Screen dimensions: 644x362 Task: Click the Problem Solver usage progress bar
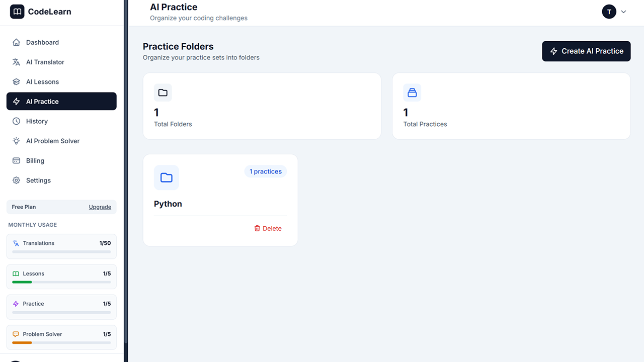click(61, 342)
